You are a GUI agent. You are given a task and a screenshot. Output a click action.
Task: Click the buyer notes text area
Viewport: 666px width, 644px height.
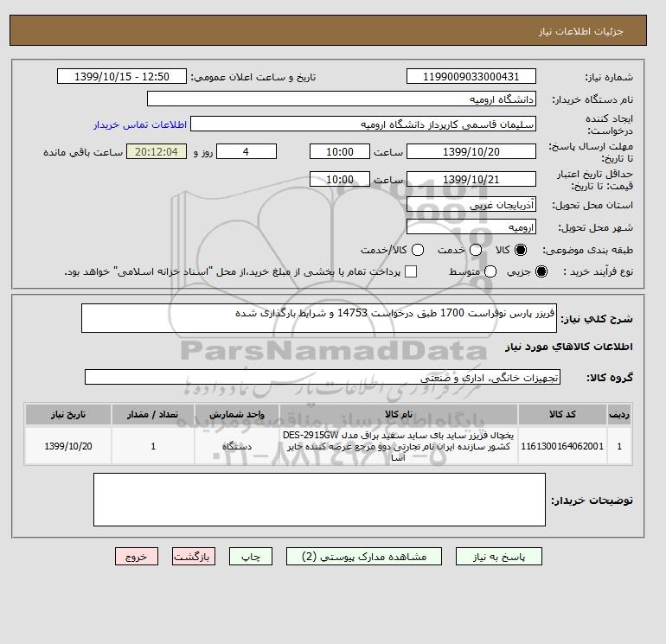319,500
